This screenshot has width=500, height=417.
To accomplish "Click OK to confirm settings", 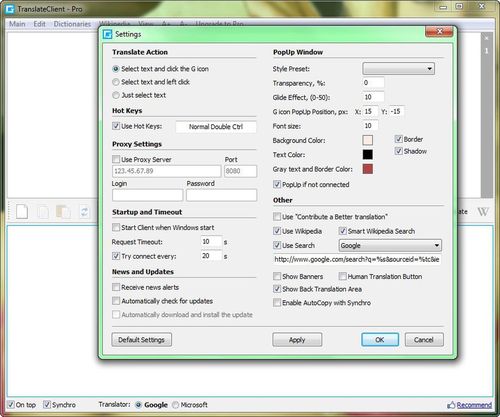I will pyautogui.click(x=380, y=340).
